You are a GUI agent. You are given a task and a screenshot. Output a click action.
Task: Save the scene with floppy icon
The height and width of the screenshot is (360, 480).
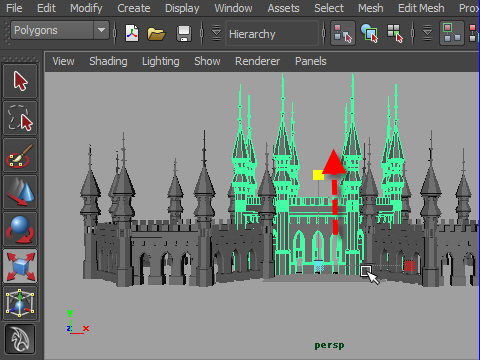click(184, 33)
